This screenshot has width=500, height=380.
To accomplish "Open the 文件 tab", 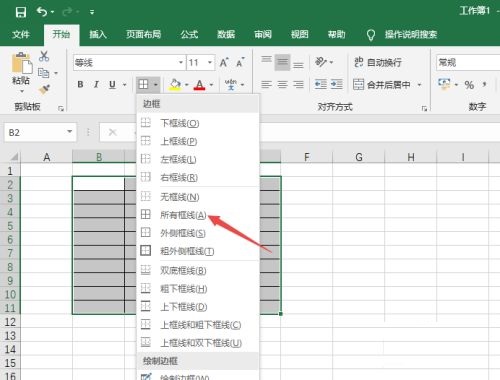I will (x=21, y=34).
